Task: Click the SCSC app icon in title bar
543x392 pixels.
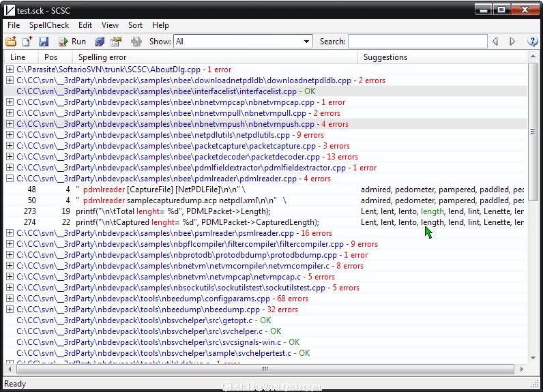Action: (10, 11)
